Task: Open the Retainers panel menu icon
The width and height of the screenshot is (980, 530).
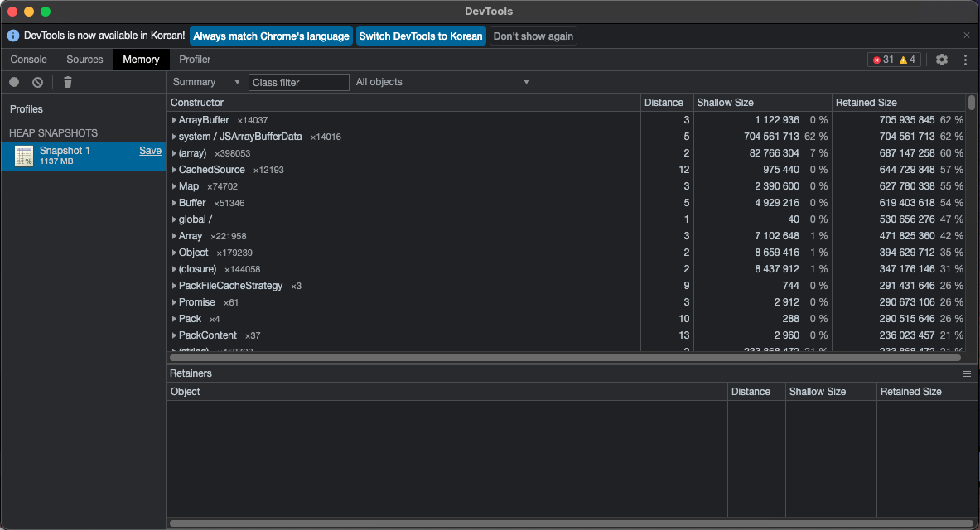Action: 967,373
